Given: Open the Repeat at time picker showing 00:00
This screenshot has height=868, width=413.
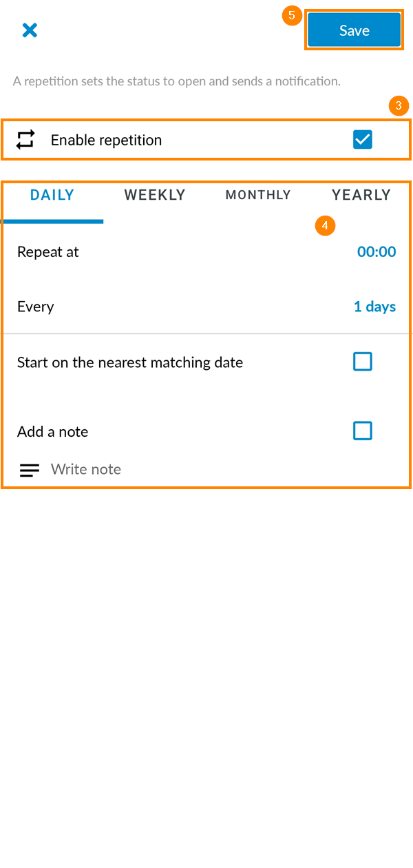Looking at the screenshot, I should 377,251.
